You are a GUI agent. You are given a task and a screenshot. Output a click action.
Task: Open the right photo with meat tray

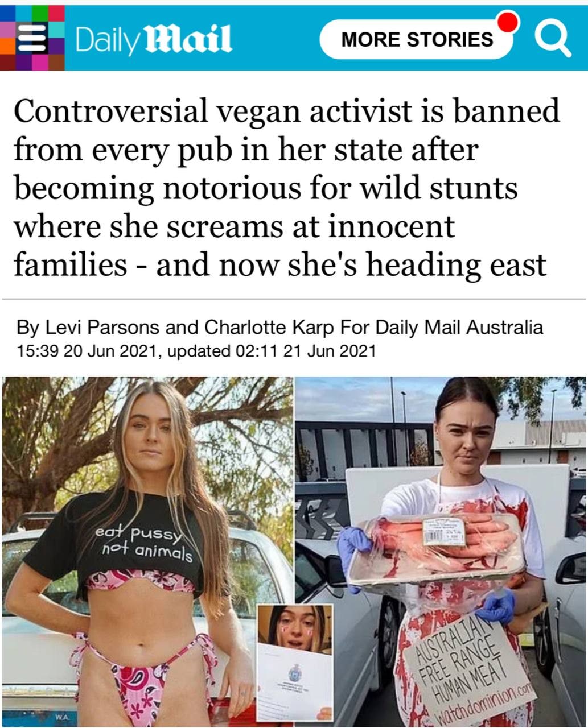click(442, 551)
